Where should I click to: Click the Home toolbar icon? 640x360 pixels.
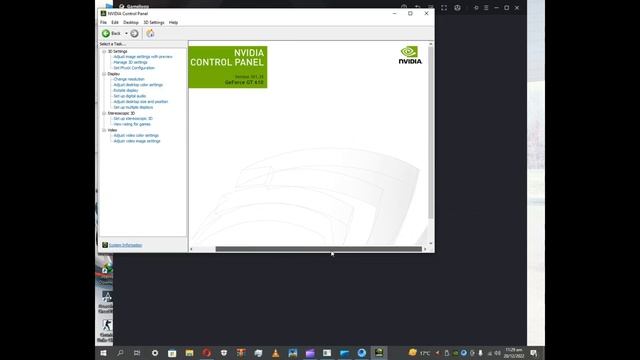150,33
